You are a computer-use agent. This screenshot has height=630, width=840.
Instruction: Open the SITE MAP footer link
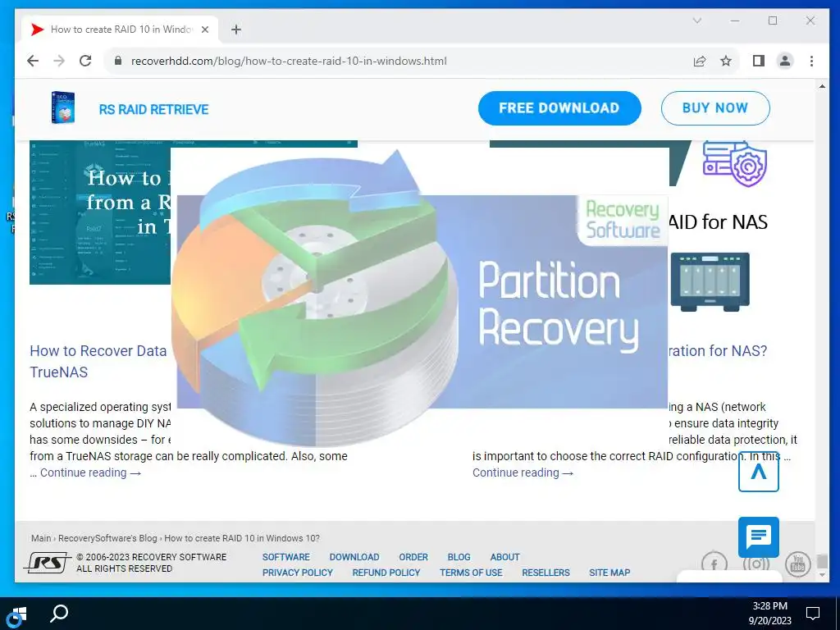(609, 573)
